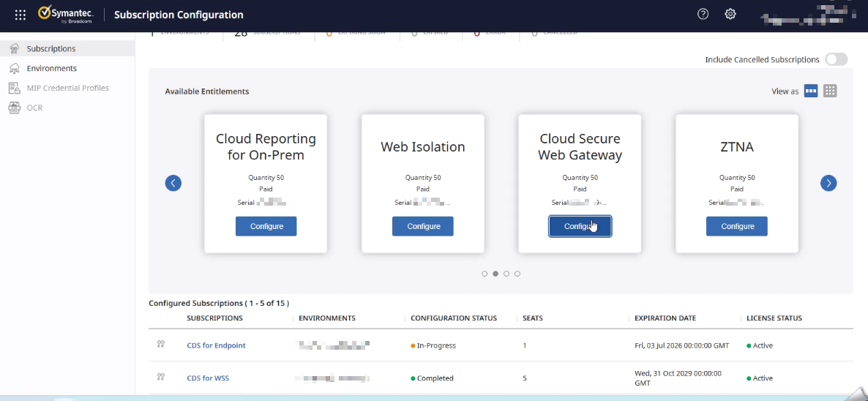
Task: Show previous entitlements with left arrow
Action: pos(173,183)
